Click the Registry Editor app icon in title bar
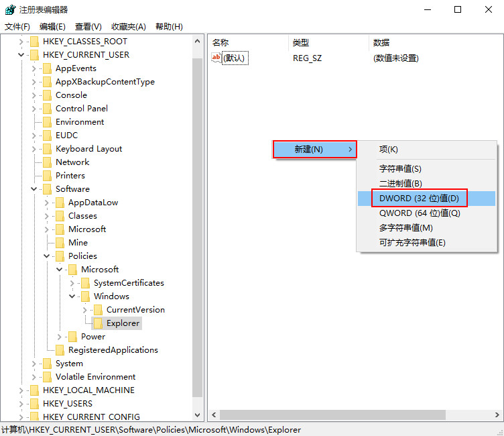The height and width of the screenshot is (436, 504). tap(11, 9)
